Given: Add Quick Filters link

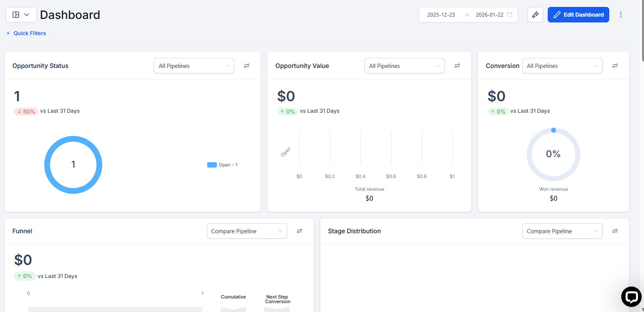Looking at the screenshot, I should pos(26,33).
